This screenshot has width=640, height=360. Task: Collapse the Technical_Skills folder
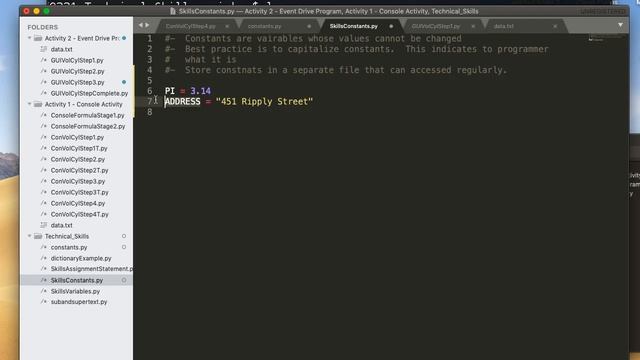29,236
